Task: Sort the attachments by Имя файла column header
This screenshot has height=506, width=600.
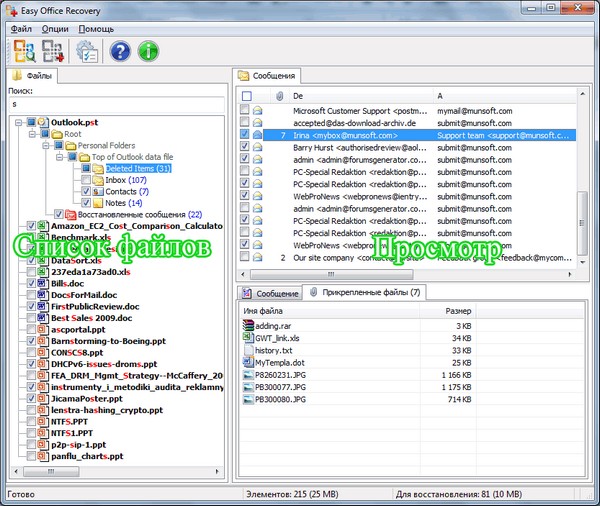Action: coord(338,311)
